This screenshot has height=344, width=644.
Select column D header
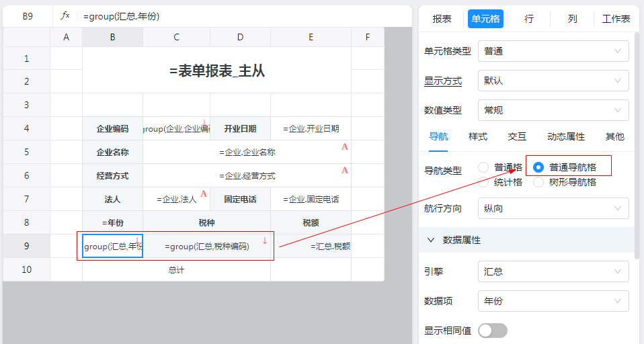coord(240,38)
